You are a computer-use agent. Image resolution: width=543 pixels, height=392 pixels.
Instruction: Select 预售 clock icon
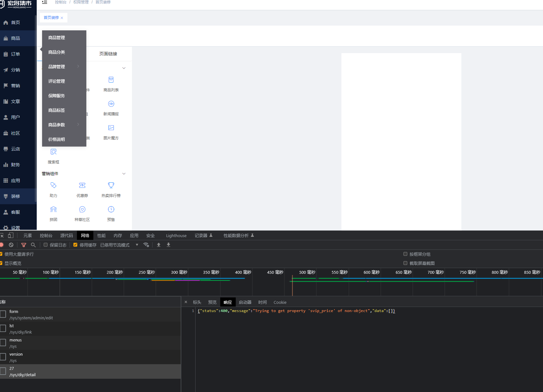pyautogui.click(x=111, y=209)
